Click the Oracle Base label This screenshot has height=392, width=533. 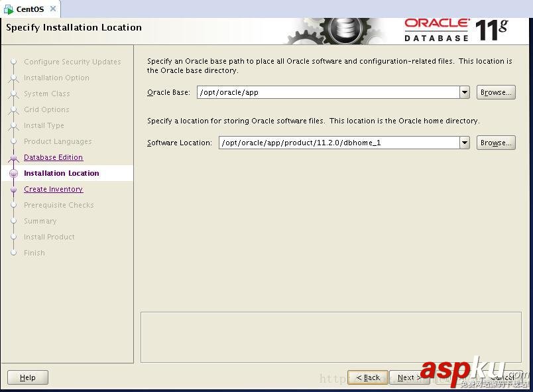pos(168,92)
